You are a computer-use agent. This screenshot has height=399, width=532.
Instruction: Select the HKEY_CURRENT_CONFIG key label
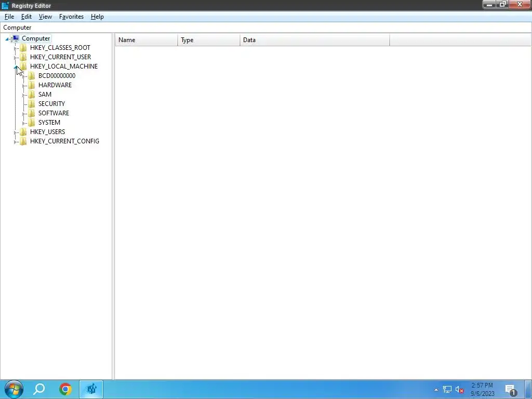click(x=64, y=141)
